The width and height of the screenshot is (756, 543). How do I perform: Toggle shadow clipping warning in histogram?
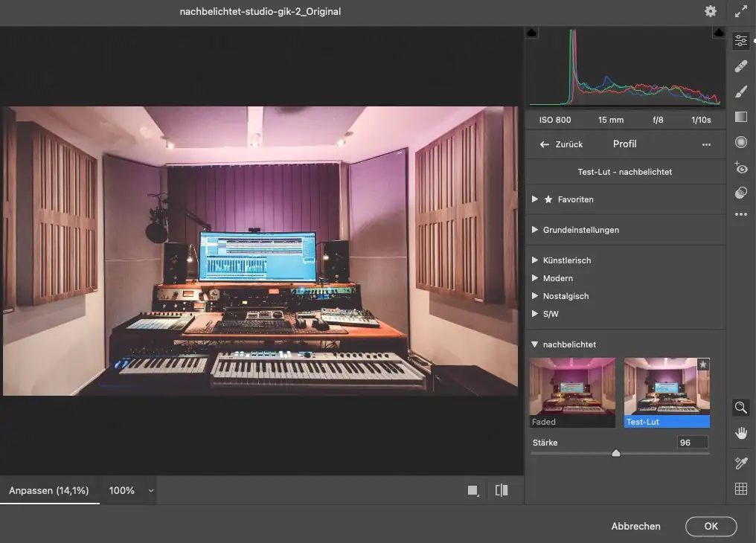(x=532, y=33)
